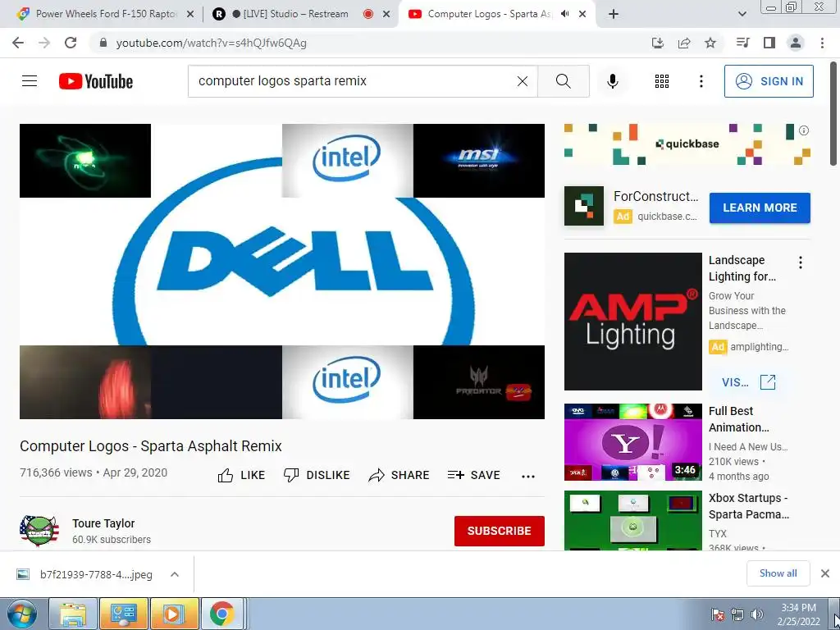The width and height of the screenshot is (840, 630).
Task: Open the media control icon in Chrome toolbar
Action: [742, 43]
